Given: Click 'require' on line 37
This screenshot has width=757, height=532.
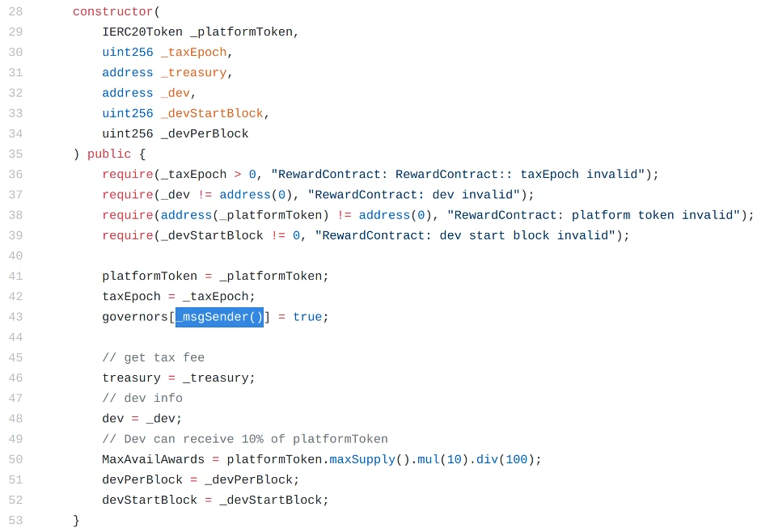Looking at the screenshot, I should point(128,194).
